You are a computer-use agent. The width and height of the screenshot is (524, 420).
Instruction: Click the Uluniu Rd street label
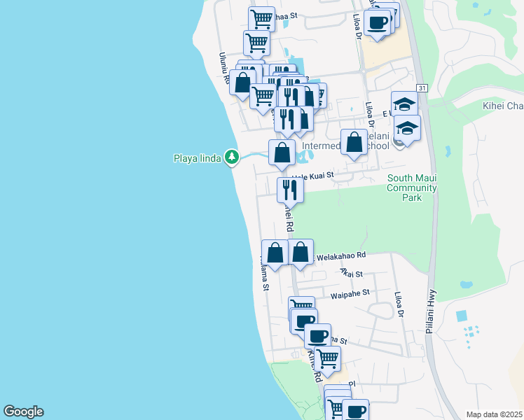(x=223, y=68)
